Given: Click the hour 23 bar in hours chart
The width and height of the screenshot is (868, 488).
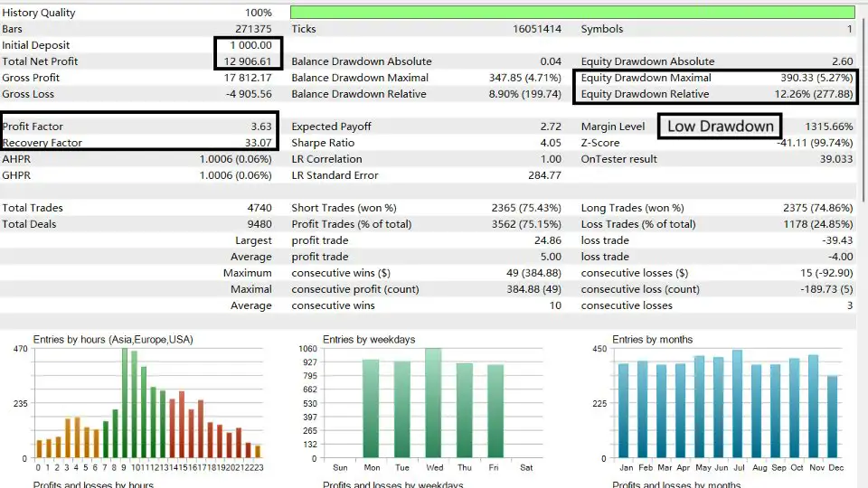Looking at the screenshot, I should click(x=258, y=452).
